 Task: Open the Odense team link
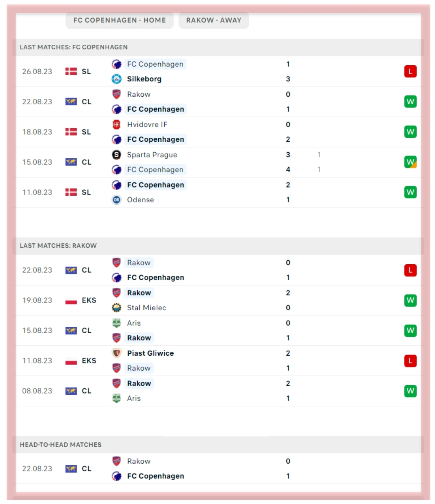tap(140, 200)
